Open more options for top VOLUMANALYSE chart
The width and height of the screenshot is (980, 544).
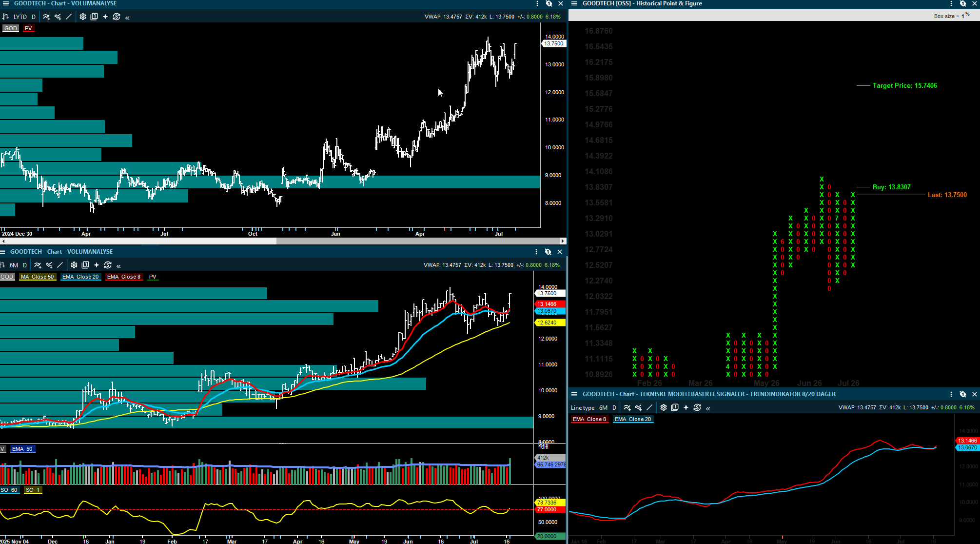click(537, 3)
